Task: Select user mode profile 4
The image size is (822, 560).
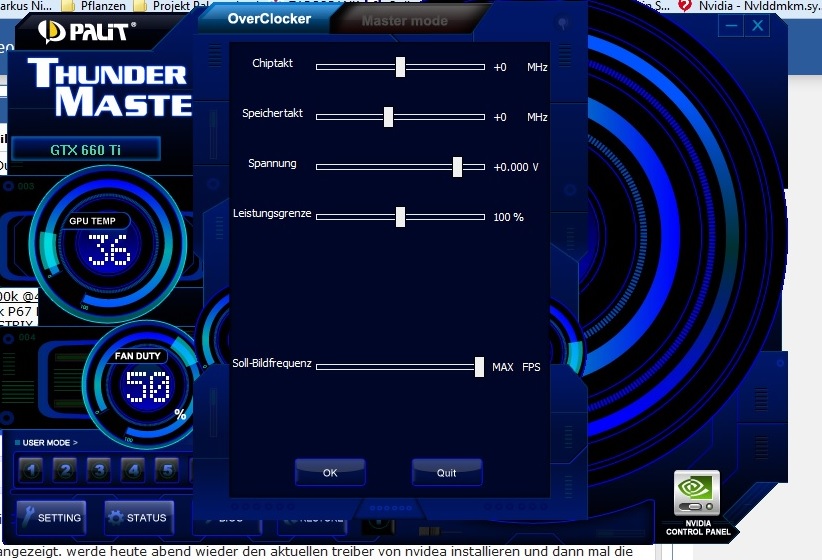Action: click(133, 469)
